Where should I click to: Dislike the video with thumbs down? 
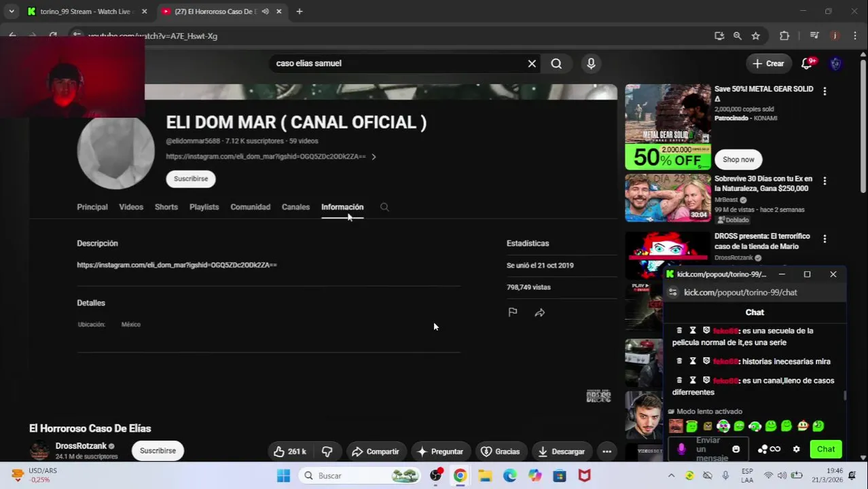pos(327,452)
